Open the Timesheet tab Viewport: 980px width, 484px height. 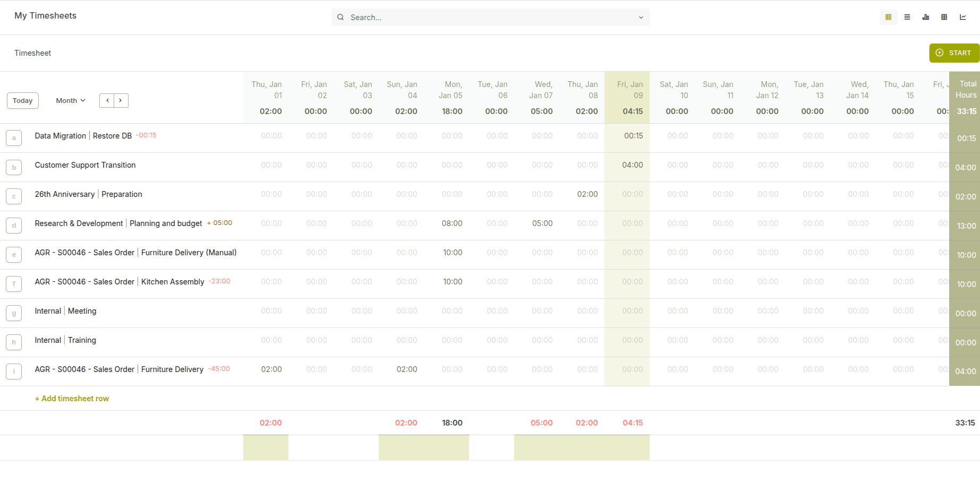32,53
